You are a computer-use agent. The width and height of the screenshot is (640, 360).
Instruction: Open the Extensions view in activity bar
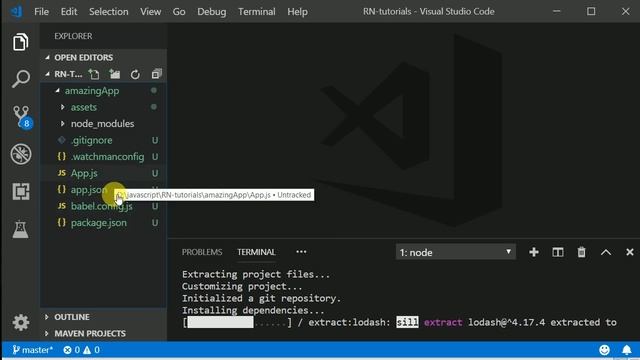(x=20, y=191)
